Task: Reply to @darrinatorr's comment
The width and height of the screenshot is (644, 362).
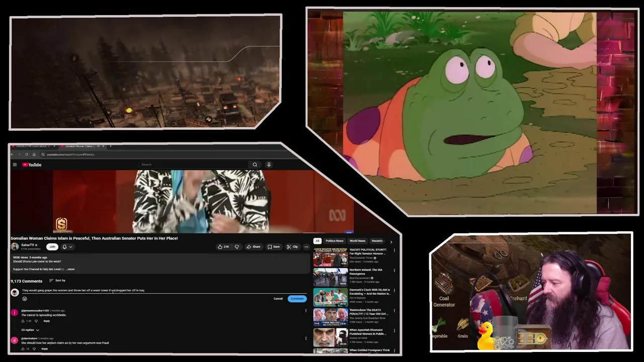Action: [x=44, y=348]
